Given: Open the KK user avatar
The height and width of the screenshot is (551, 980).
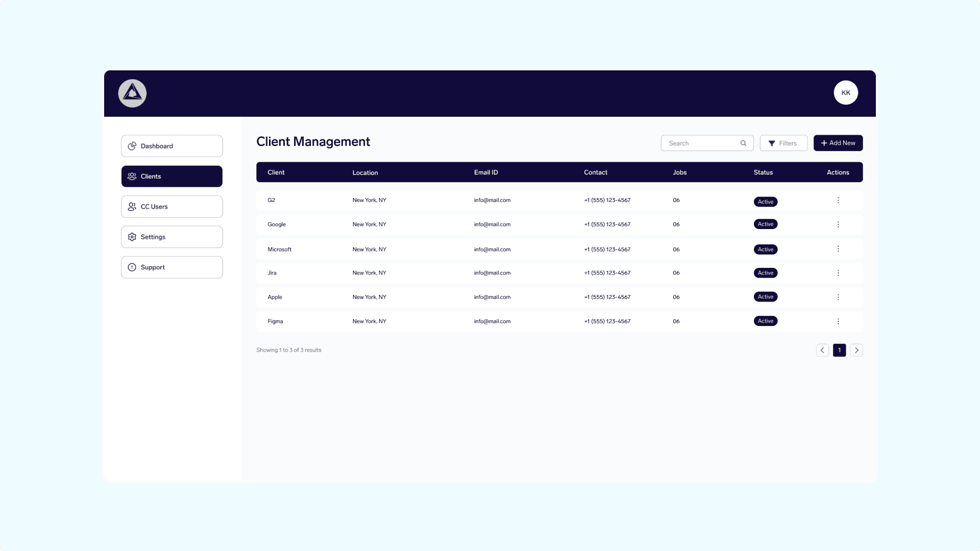Looking at the screenshot, I should coord(846,93).
